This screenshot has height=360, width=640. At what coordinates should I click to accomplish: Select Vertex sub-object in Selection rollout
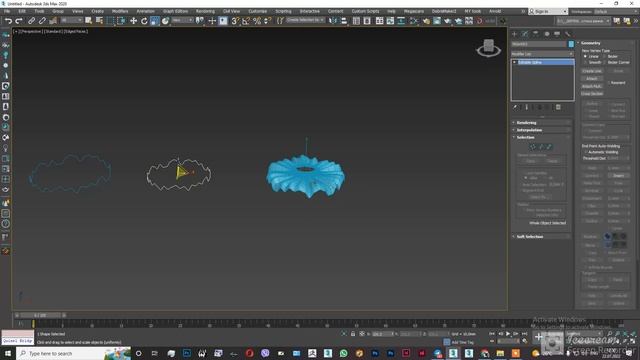(533, 147)
